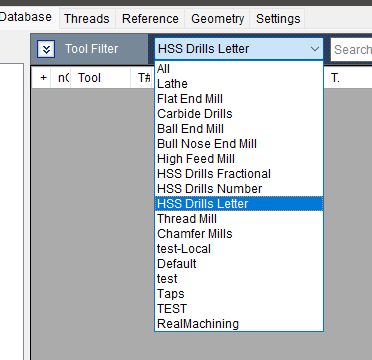This screenshot has width=372, height=360.
Task: Click the T. column header
Action: 349,78
